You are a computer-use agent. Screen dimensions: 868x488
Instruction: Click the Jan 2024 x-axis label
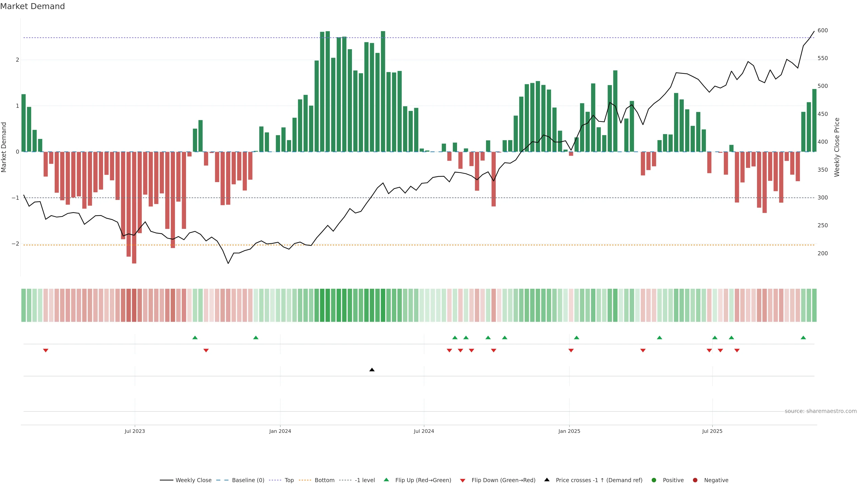tap(280, 431)
